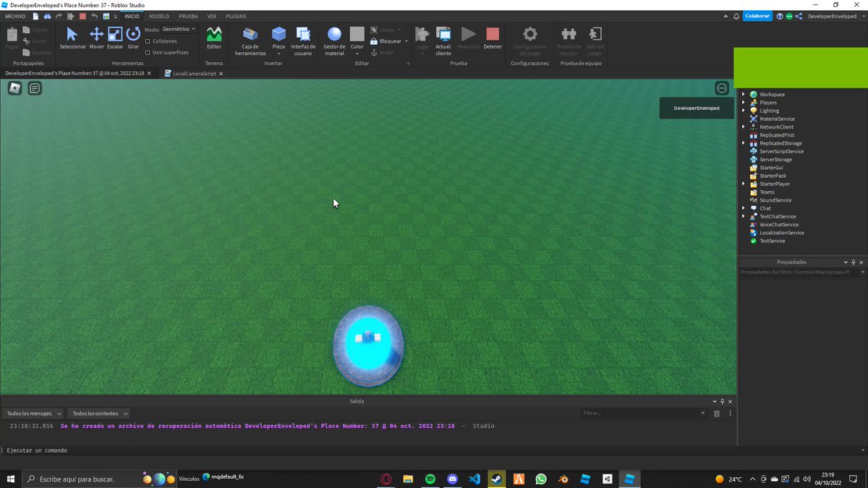
Task: Switch view via Actual: cliente button
Action: pos(443,41)
